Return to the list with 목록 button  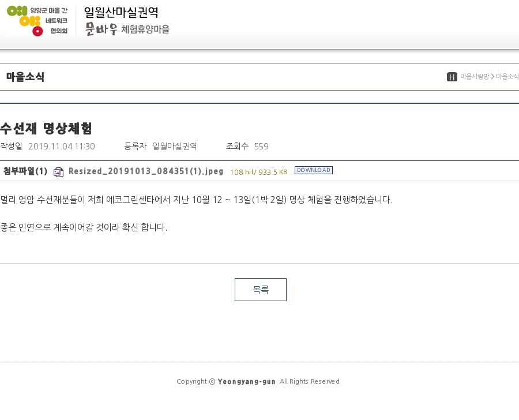pyautogui.click(x=261, y=290)
